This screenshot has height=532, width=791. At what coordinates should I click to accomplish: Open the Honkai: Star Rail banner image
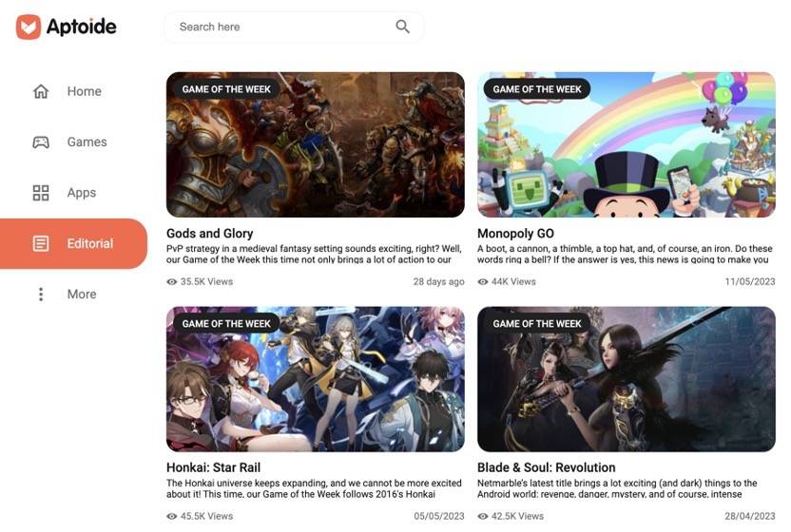[x=316, y=379]
